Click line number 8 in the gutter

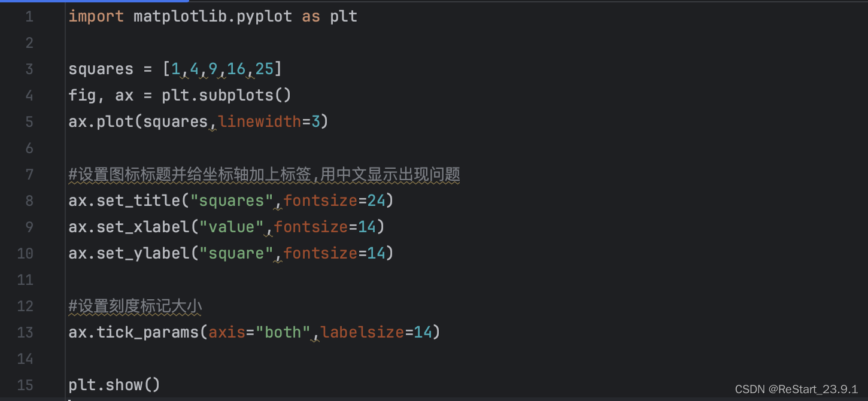(29, 200)
